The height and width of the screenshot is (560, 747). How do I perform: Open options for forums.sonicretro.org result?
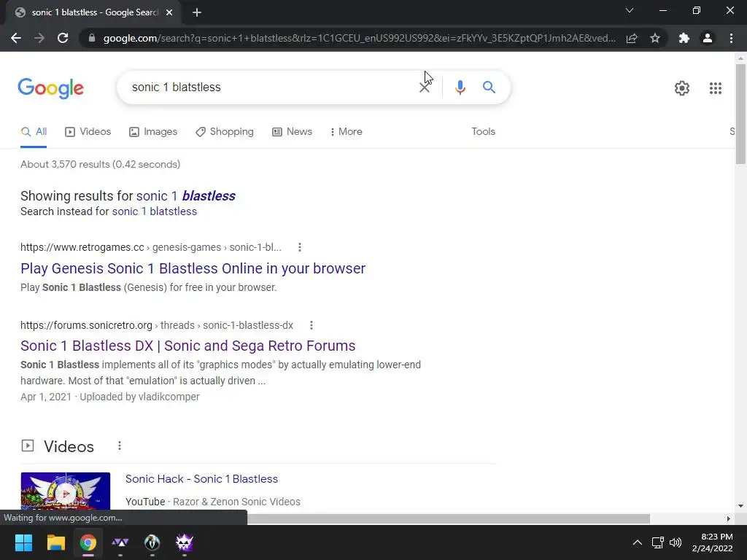[x=311, y=325]
